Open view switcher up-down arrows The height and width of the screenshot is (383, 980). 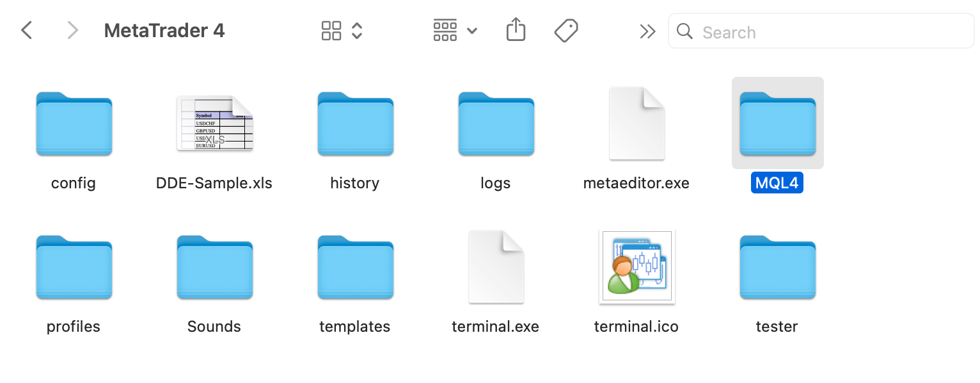pyautogui.click(x=357, y=31)
